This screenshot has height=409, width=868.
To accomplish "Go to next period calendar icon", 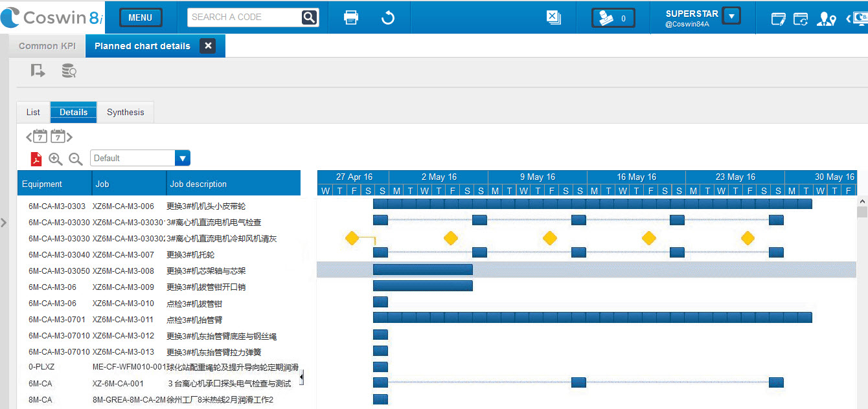I will coord(61,137).
